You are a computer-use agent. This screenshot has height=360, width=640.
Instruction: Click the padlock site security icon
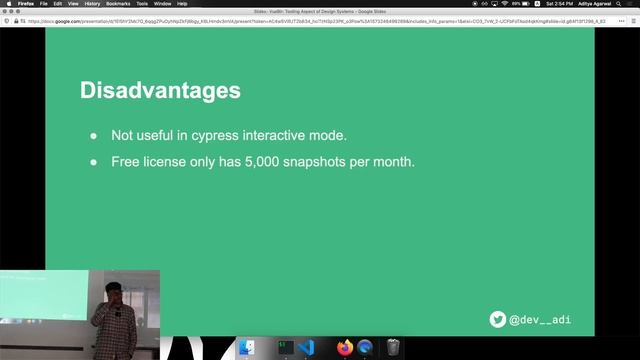pyautogui.click(x=16, y=21)
